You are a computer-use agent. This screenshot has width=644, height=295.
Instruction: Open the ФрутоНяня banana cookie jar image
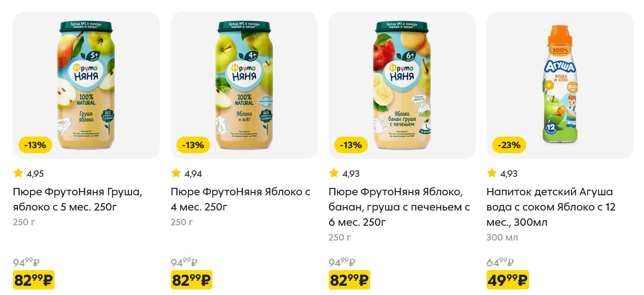coord(402,85)
